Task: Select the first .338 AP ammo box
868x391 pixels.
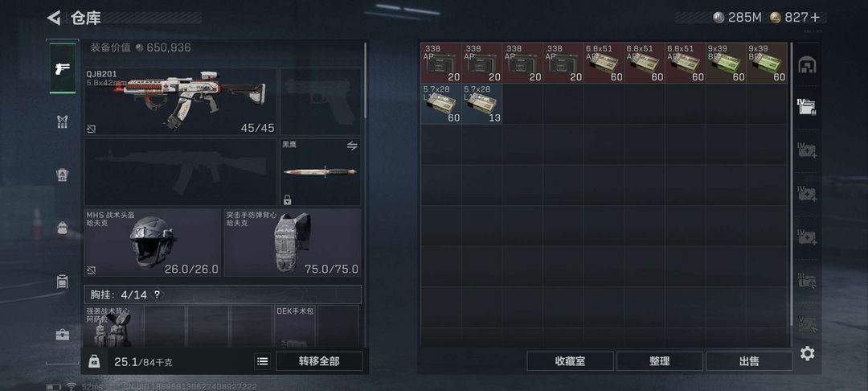Action: click(x=441, y=63)
